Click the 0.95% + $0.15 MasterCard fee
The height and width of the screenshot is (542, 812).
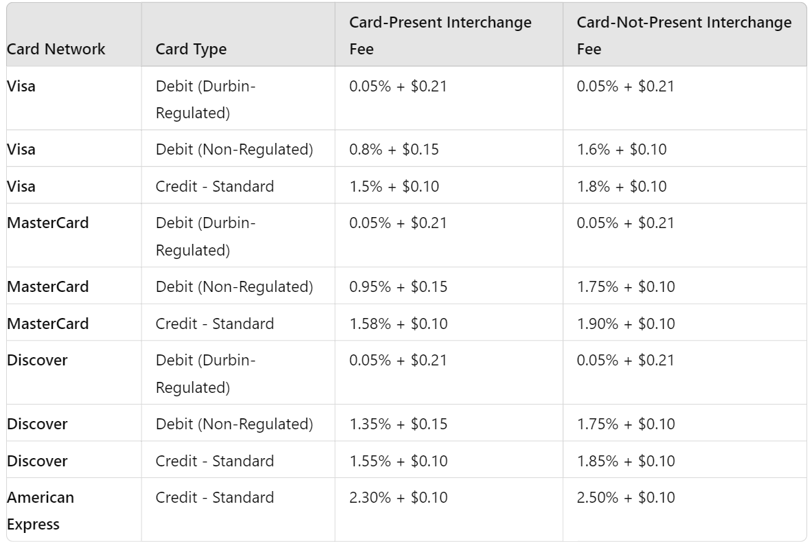[398, 287]
